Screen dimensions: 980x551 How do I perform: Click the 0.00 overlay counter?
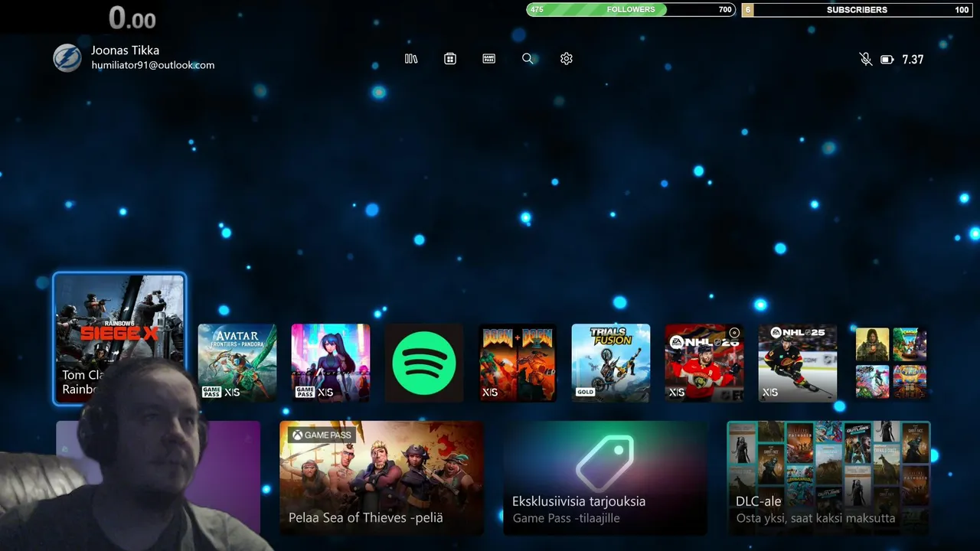click(x=132, y=17)
